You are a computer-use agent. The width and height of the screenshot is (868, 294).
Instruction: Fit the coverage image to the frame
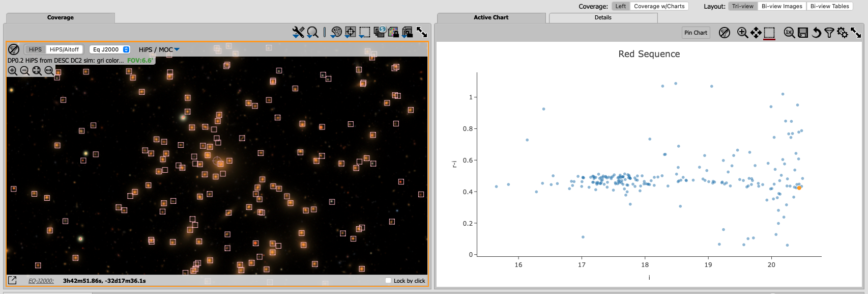[37, 71]
